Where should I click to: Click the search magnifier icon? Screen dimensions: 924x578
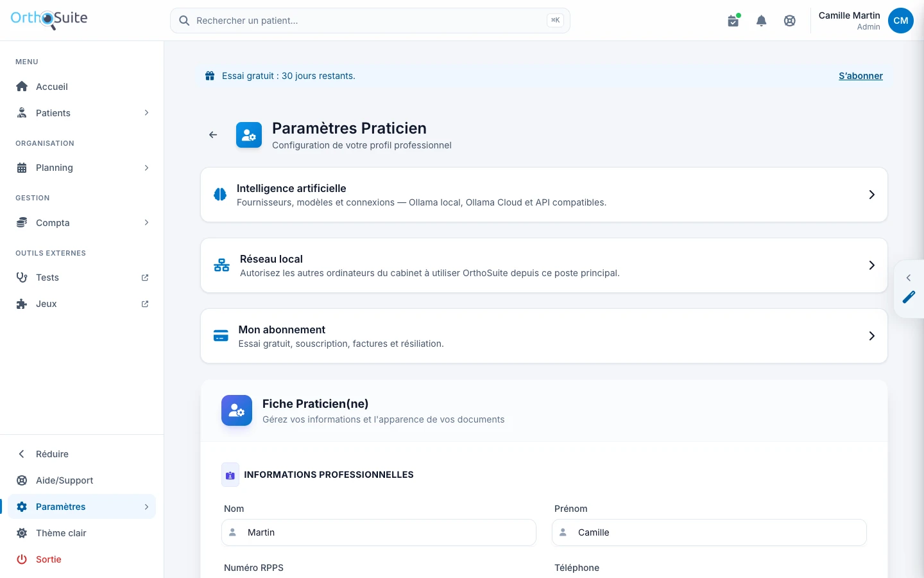tap(184, 21)
